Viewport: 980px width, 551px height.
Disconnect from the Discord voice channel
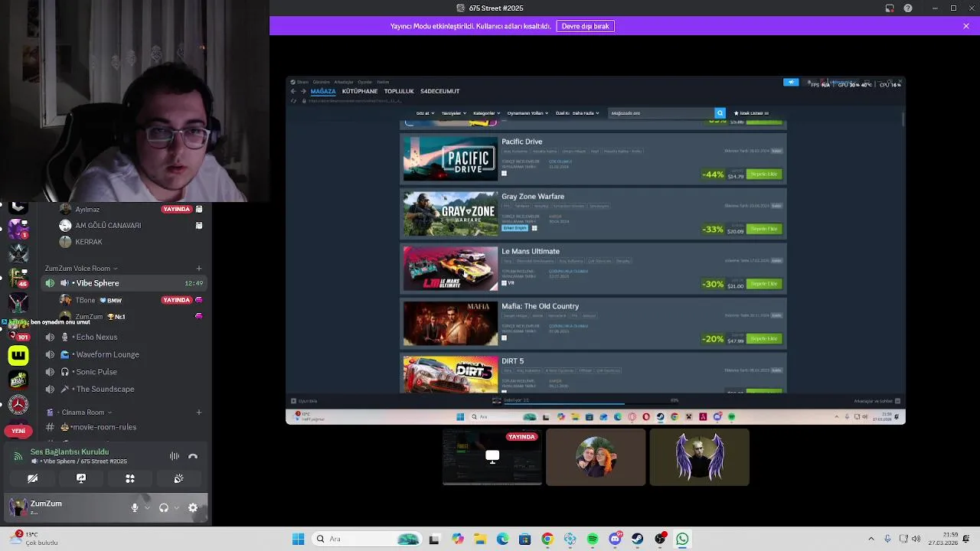(193, 456)
